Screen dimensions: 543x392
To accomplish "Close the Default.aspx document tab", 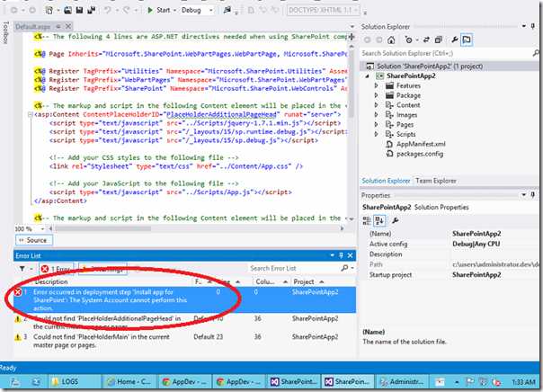I will pyautogui.click(x=68, y=26).
